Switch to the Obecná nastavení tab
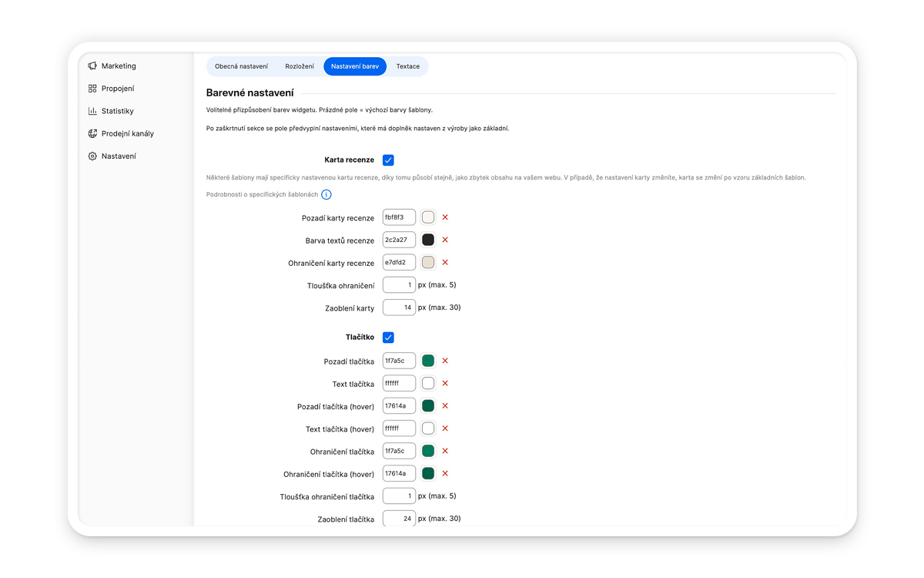Viewport: 924px width, 578px height. 241,66
